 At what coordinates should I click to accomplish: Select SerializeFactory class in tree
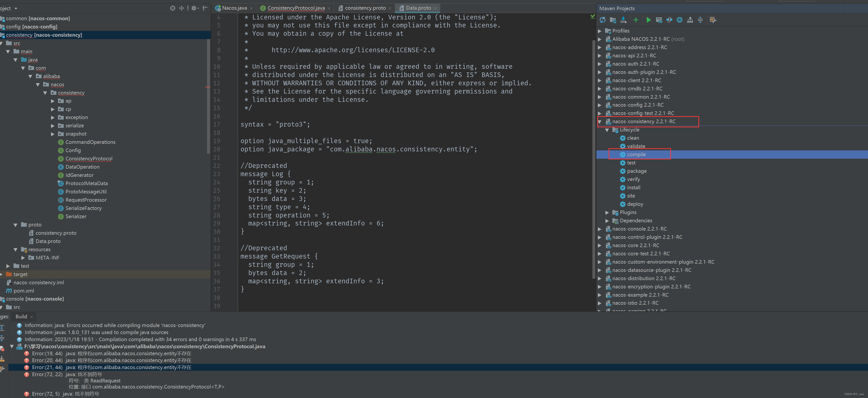tap(84, 208)
